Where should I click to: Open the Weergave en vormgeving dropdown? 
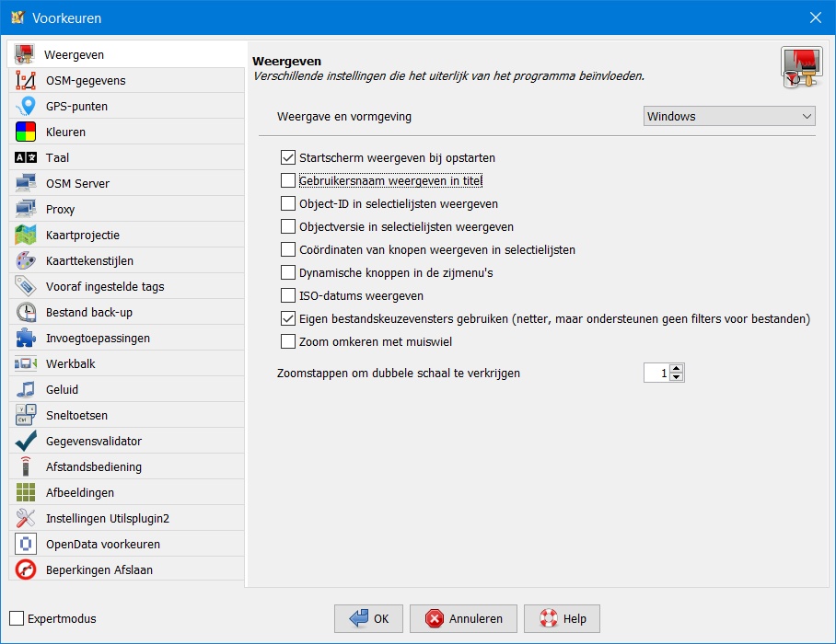(728, 117)
